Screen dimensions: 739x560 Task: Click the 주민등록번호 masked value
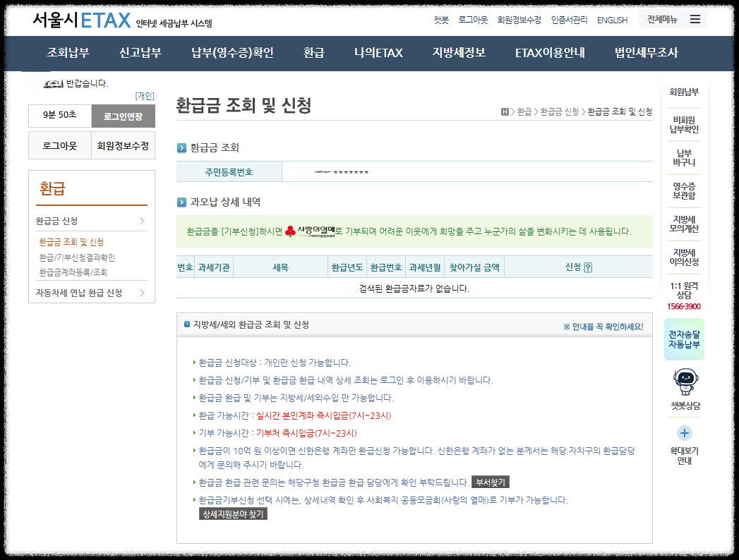342,172
